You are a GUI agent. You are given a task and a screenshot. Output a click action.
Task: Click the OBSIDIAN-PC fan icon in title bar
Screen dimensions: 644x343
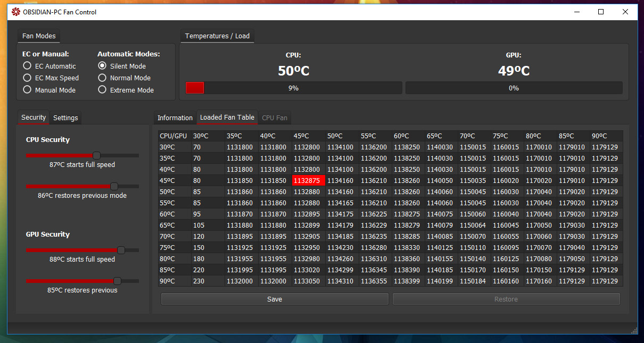(x=15, y=12)
